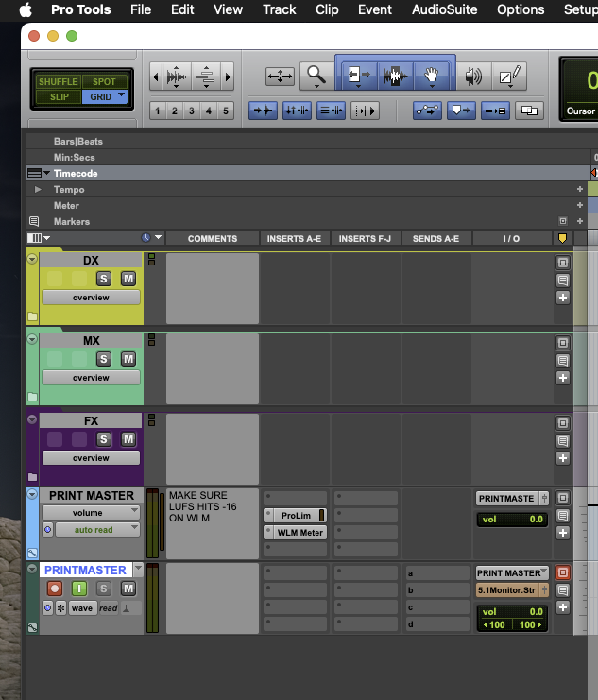Viewport: 598px width, 700px height.
Task: Add tempo change with Tempo plus
Action: (580, 189)
